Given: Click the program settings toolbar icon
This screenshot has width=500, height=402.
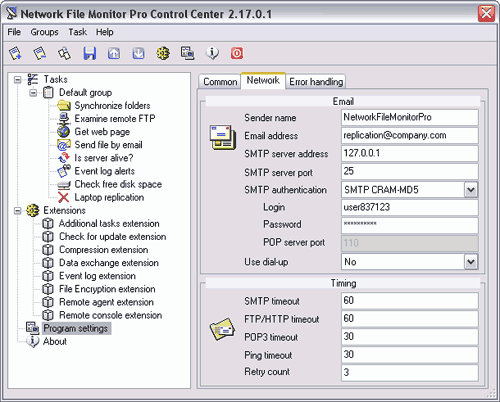Looking at the screenshot, I should click(188, 53).
